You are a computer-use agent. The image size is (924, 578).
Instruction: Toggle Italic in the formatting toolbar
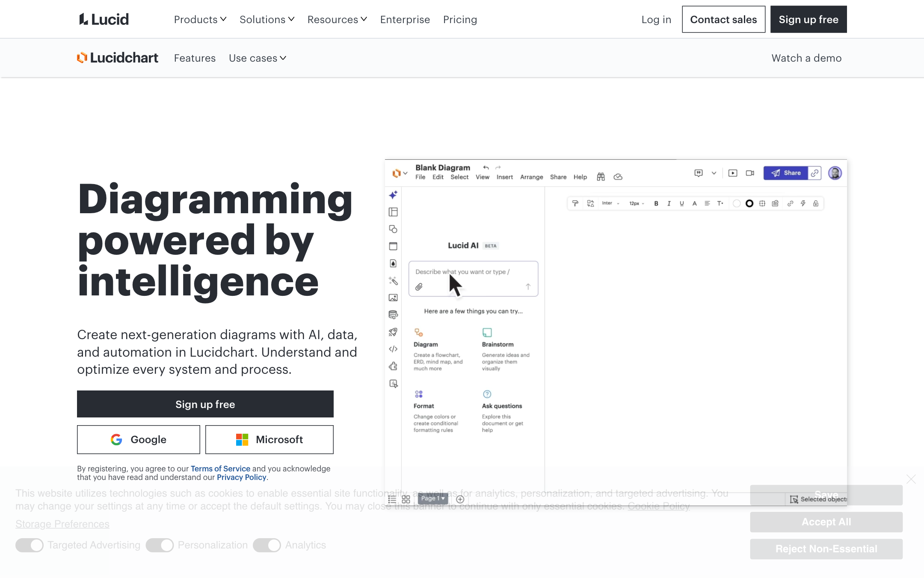click(669, 203)
